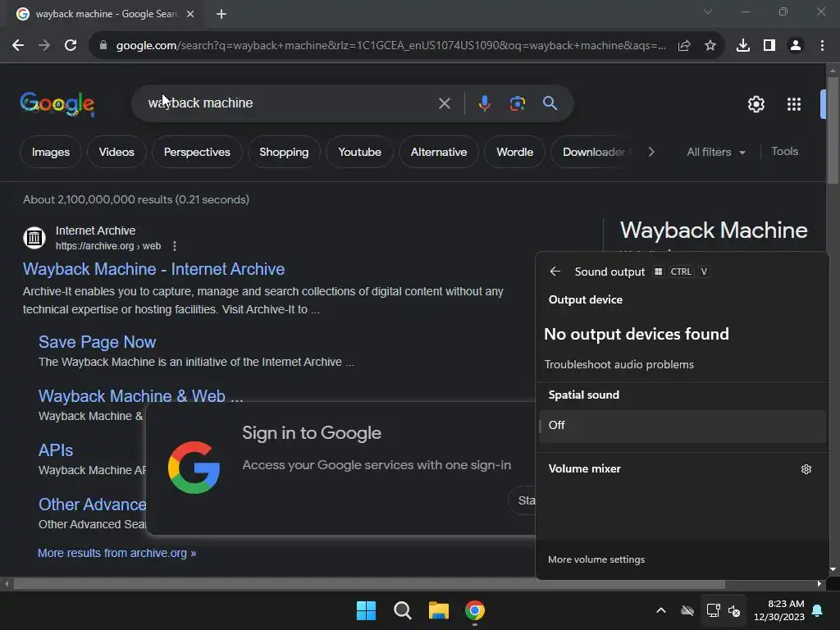Open a new browser tab

pyautogui.click(x=221, y=14)
